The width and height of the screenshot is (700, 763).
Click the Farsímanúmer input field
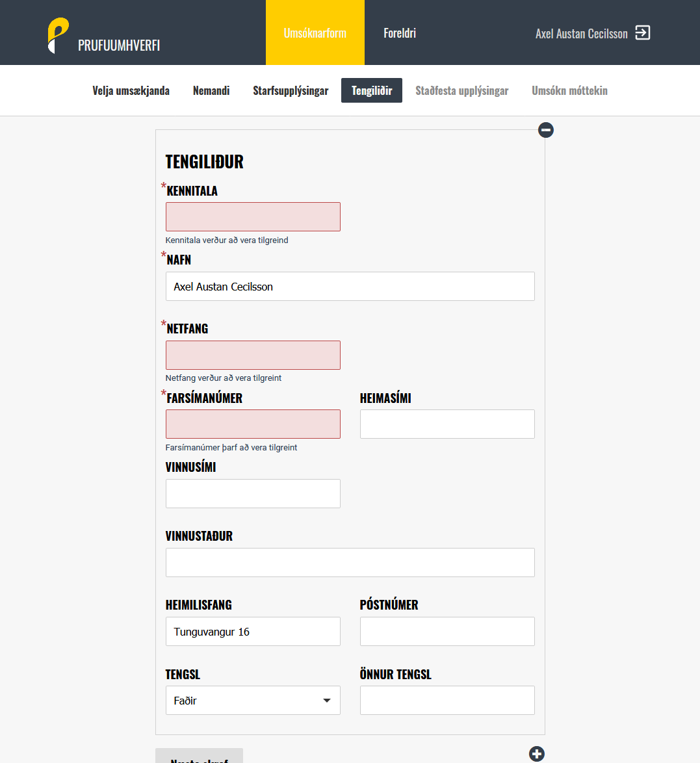pyautogui.click(x=253, y=424)
